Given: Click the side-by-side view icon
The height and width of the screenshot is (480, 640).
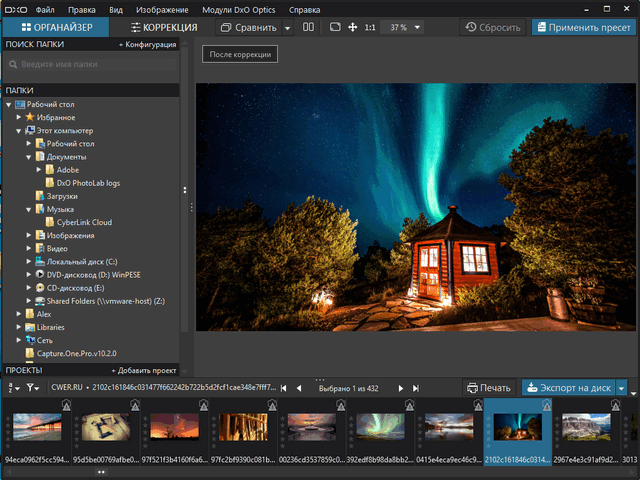Looking at the screenshot, I should click(x=308, y=27).
